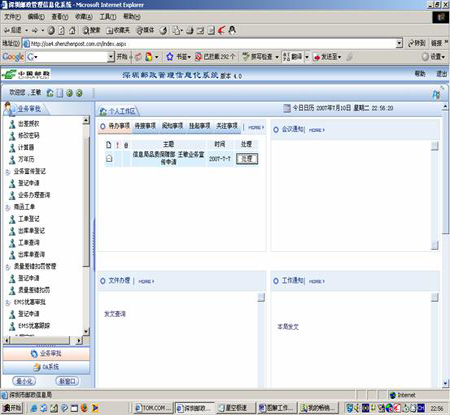Click the IE Mail icon
Viewport: 450px width, 415px height.
click(x=177, y=31)
